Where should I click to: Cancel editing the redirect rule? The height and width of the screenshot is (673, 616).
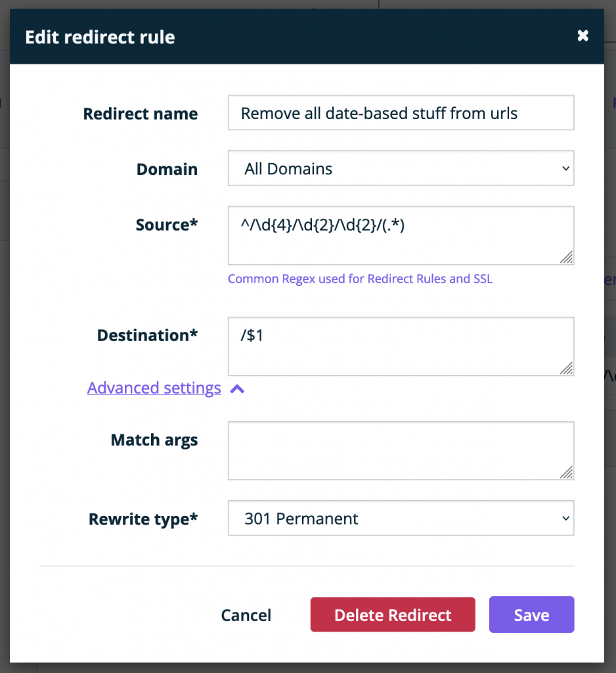click(246, 615)
